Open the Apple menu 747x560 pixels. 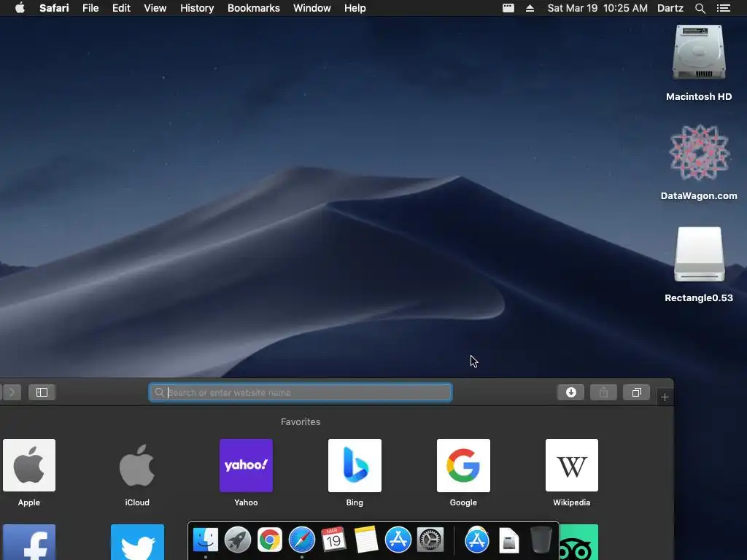(x=20, y=8)
